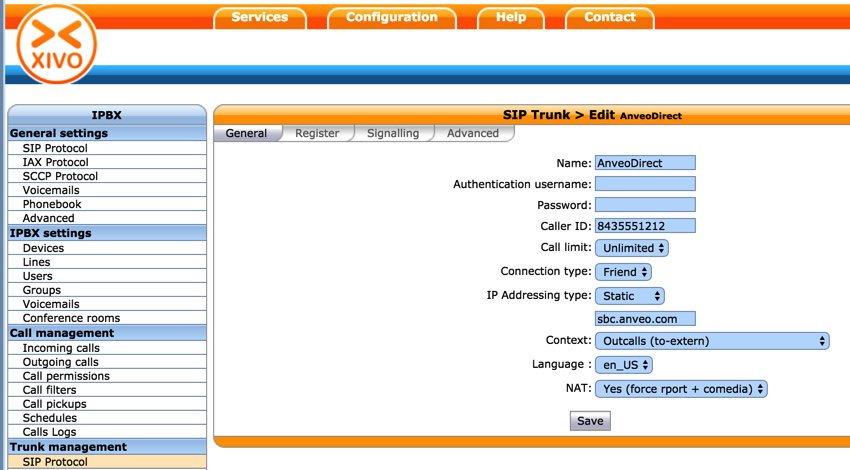The height and width of the screenshot is (470, 850).
Task: Open Voicemails under IPBX settings
Action: tap(107, 304)
